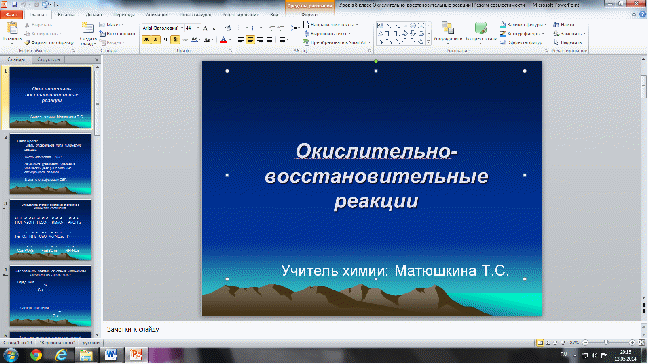This screenshot has height=364, width=648.
Task: Click the Shape Outline (Контур фигуры) button
Action: pyautogui.click(x=522, y=33)
